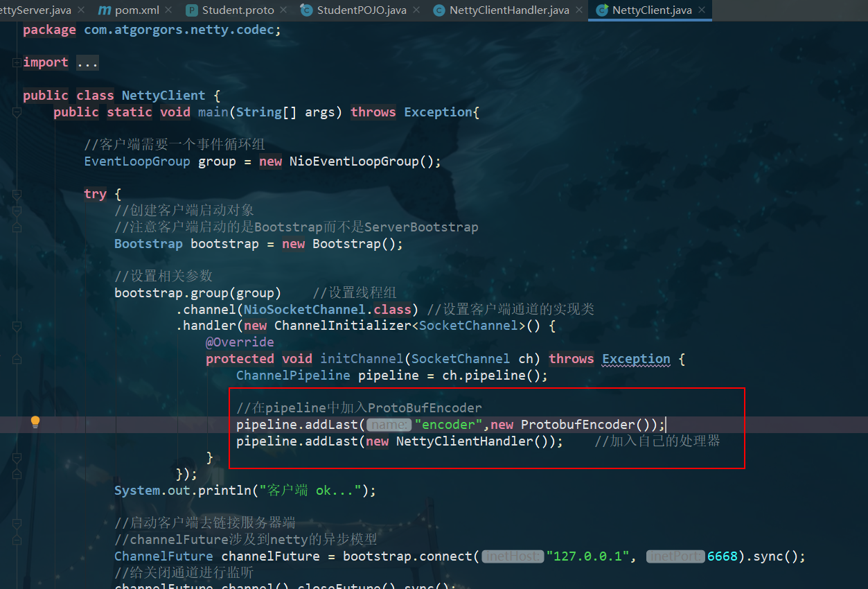This screenshot has height=589, width=868.
Task: Click NettyClientHandler in the addLast call
Action: click(x=464, y=441)
